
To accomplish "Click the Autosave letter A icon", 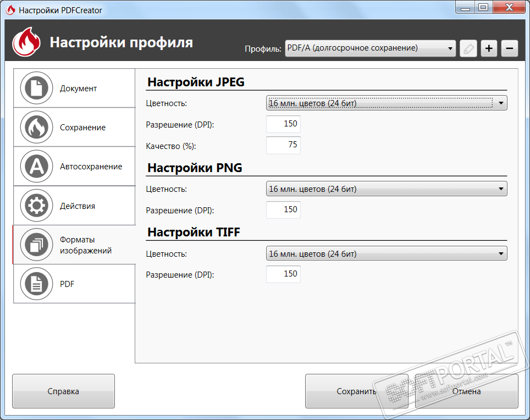I will click(36, 166).
